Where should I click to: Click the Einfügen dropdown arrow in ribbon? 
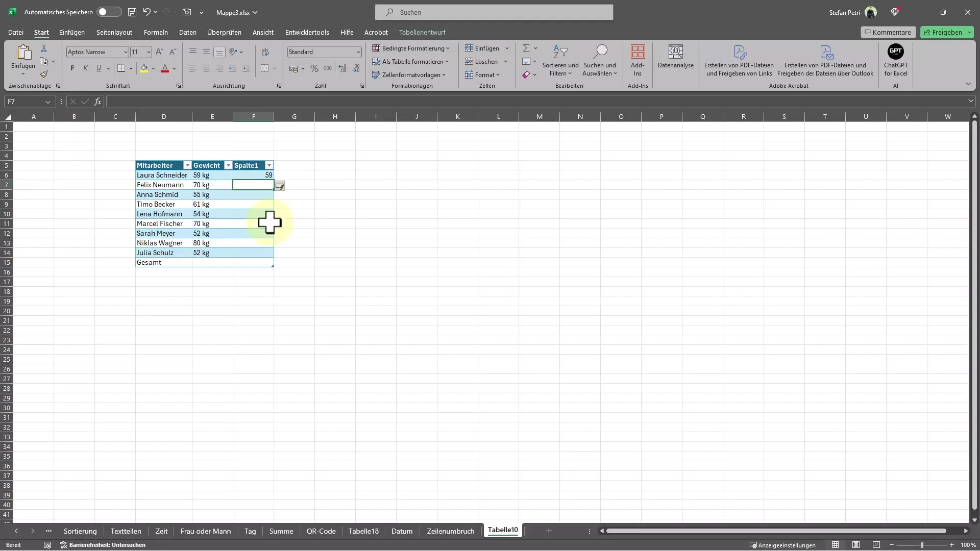[507, 48]
